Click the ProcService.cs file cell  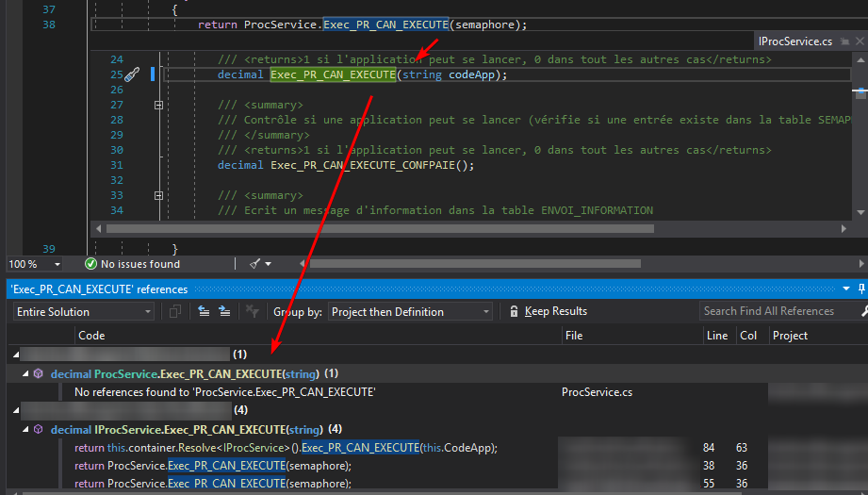[x=597, y=392]
